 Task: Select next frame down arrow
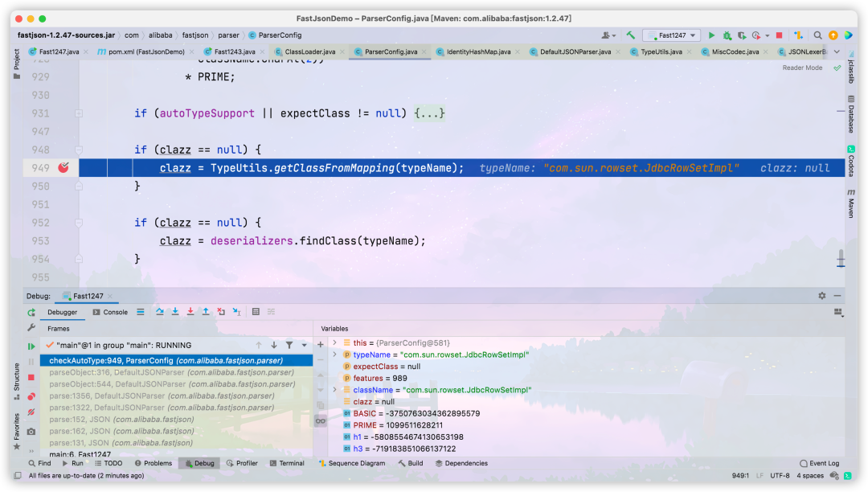point(273,345)
